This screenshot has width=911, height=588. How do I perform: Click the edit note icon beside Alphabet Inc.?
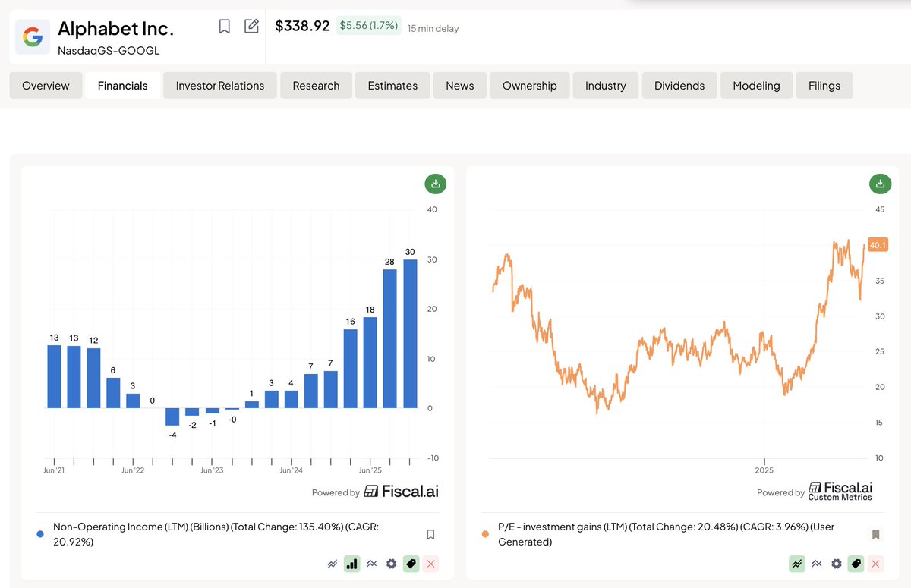point(251,27)
